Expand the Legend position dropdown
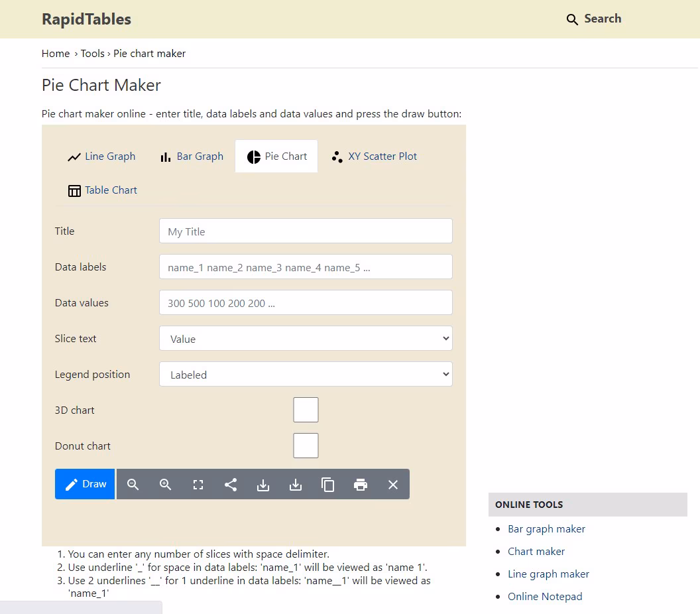Image resolution: width=700 pixels, height=614 pixels. pos(306,374)
